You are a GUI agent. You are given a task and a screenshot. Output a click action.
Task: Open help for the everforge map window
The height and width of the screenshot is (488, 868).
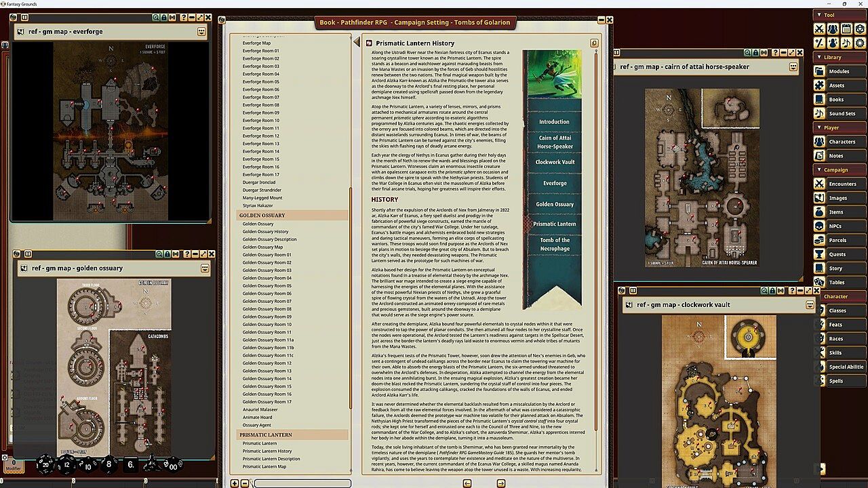(183, 18)
